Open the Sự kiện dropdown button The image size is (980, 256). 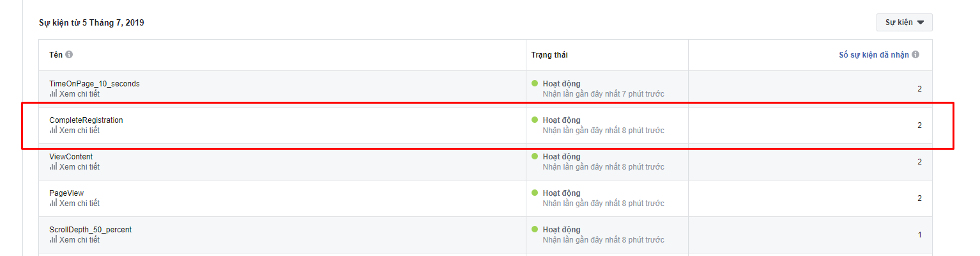pyautogui.click(x=904, y=22)
